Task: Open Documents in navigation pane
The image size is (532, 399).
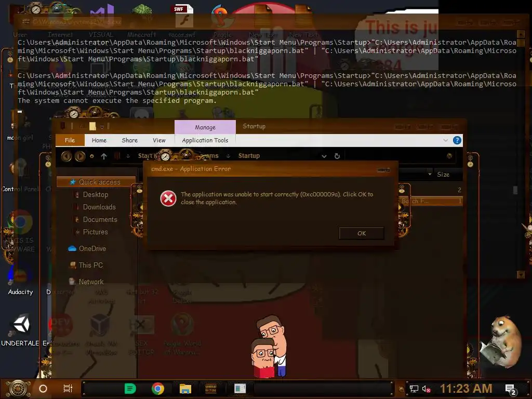Action: 100,220
